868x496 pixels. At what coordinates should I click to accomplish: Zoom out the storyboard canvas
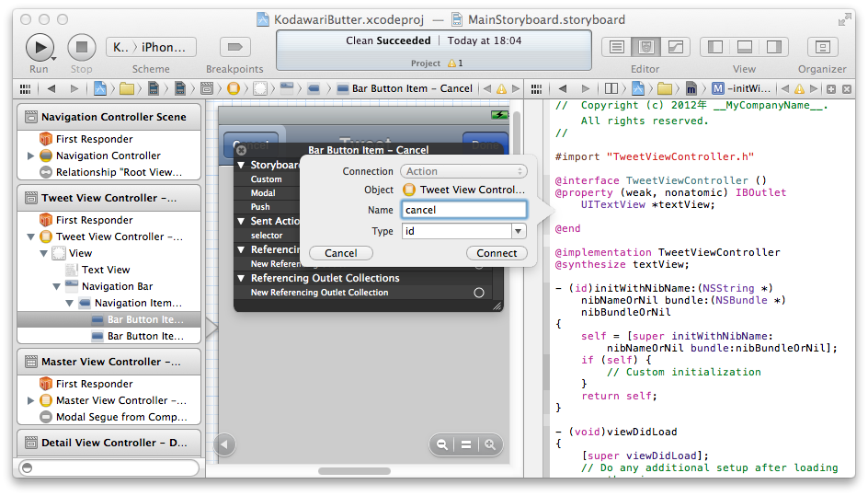click(x=441, y=444)
